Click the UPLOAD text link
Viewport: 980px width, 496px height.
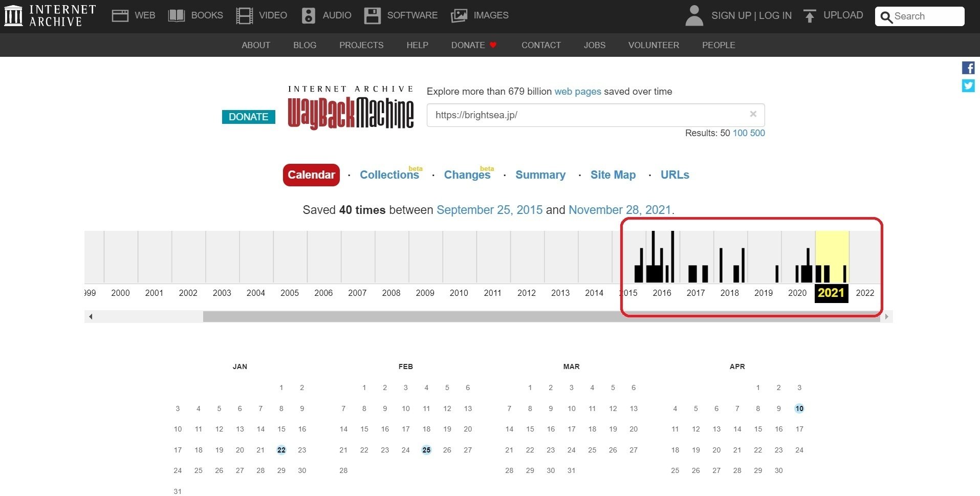pyautogui.click(x=843, y=15)
